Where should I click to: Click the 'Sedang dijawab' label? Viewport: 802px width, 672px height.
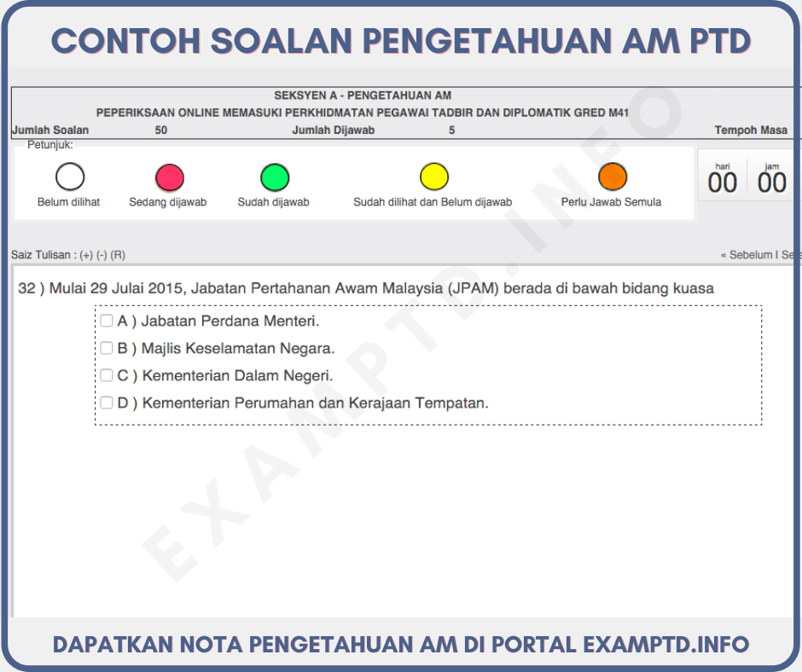tap(168, 202)
